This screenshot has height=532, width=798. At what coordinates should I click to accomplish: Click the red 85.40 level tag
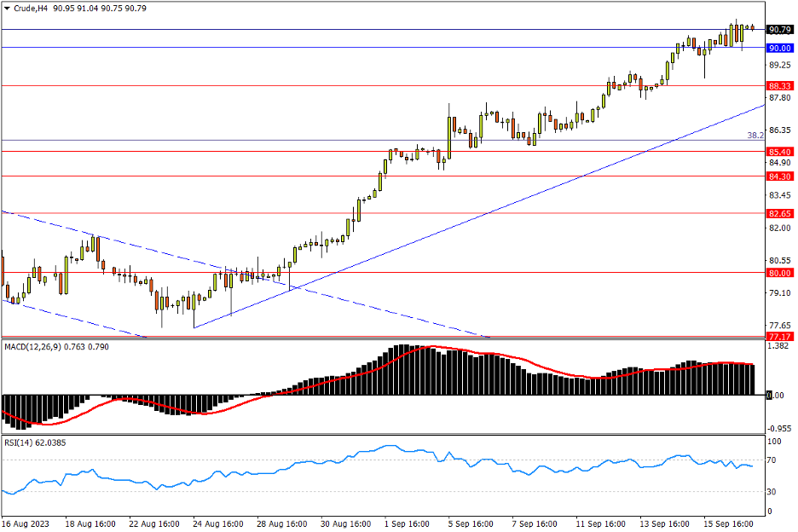pyautogui.click(x=779, y=152)
